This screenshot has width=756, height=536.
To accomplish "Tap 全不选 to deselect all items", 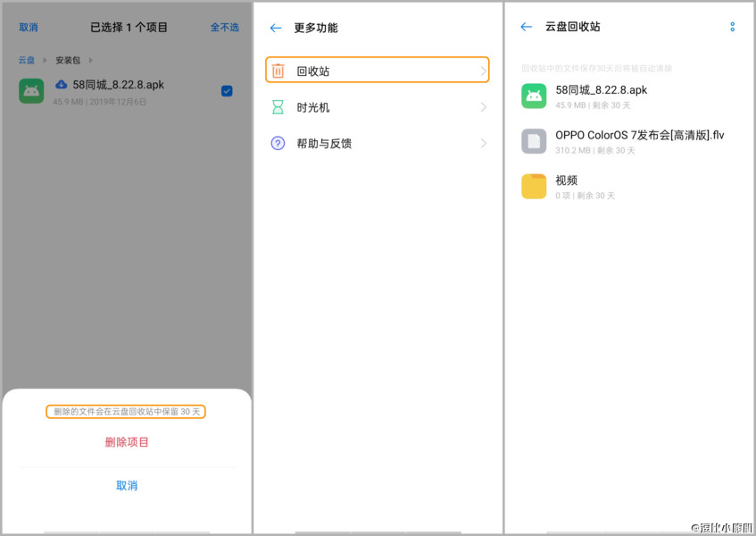I will (226, 27).
